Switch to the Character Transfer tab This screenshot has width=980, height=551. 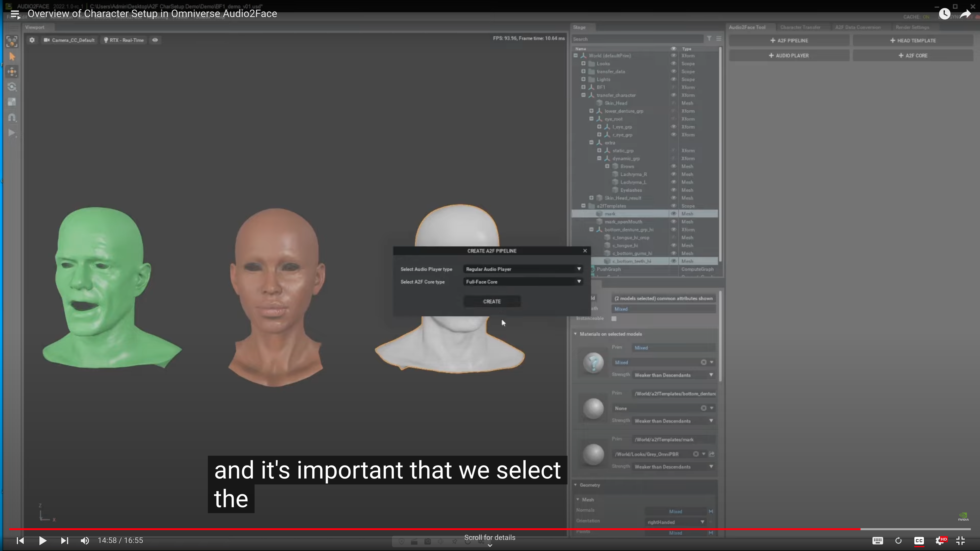click(800, 27)
